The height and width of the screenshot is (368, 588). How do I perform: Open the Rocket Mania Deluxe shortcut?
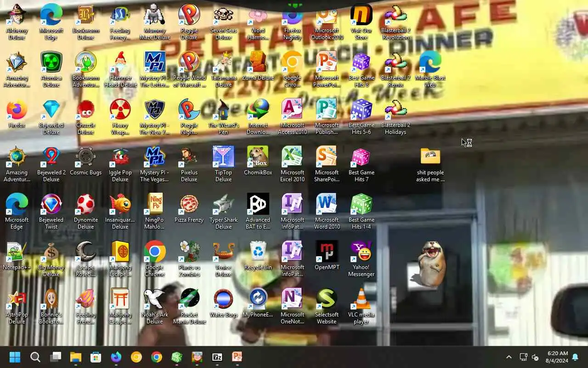[189, 306]
